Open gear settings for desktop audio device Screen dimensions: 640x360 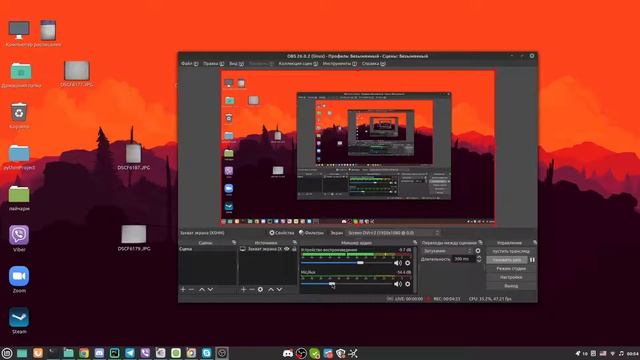pyautogui.click(x=407, y=263)
